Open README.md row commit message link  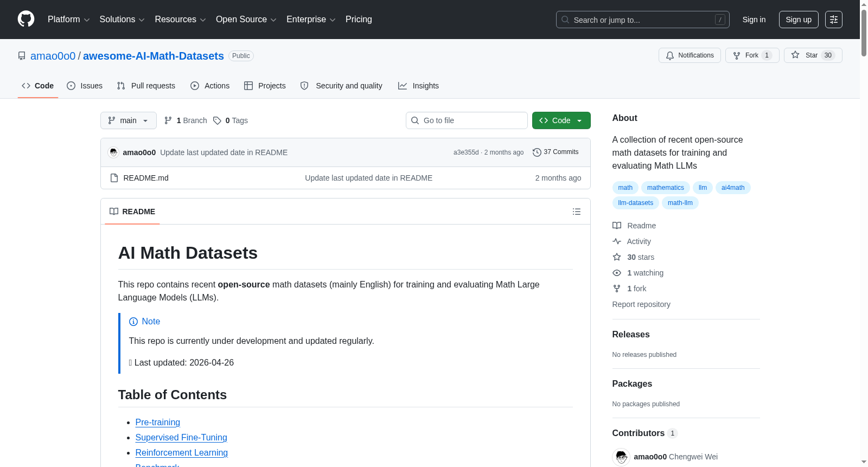coord(369,178)
